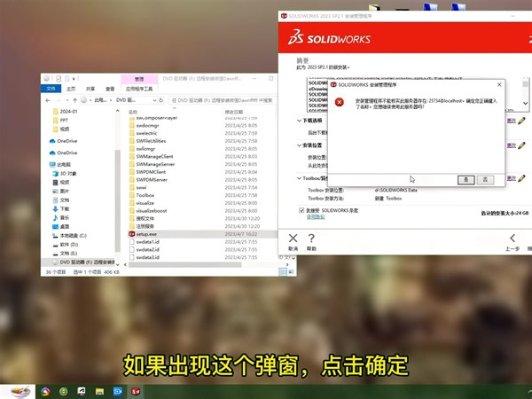The width and height of the screenshot is (532, 399).
Task: Switch Explorer to the large icons view
Action: [291, 272]
